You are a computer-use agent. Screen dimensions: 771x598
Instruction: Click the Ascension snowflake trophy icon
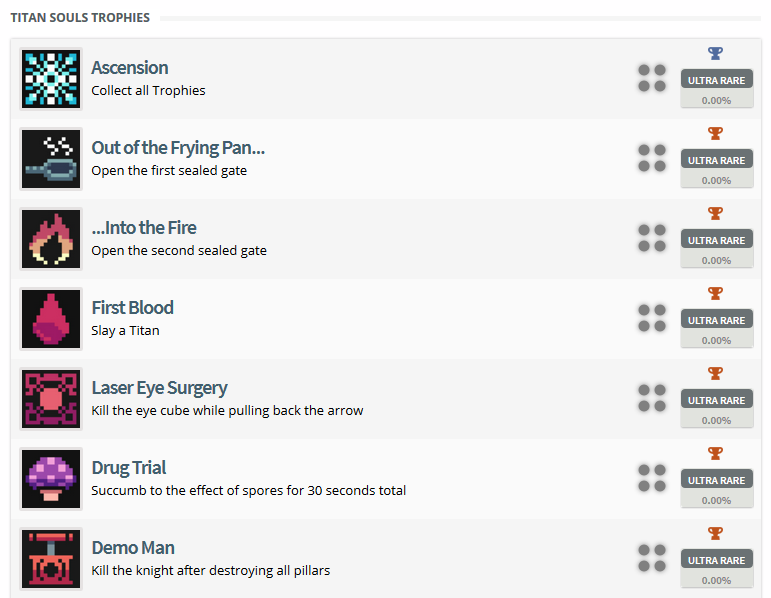(51, 79)
